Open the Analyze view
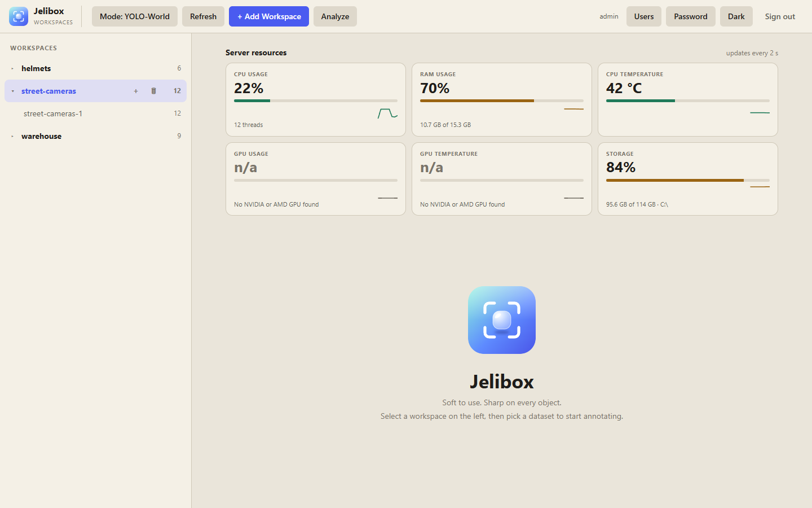Screen dimensions: 812x508 [335, 16]
